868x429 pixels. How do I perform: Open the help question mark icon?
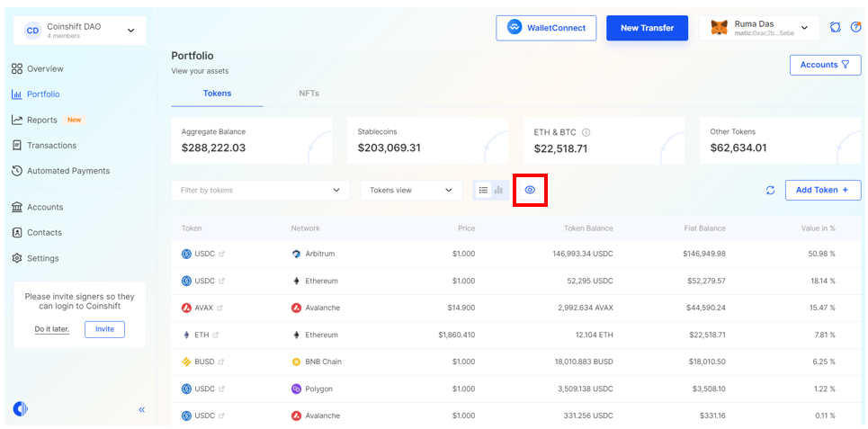(x=855, y=28)
